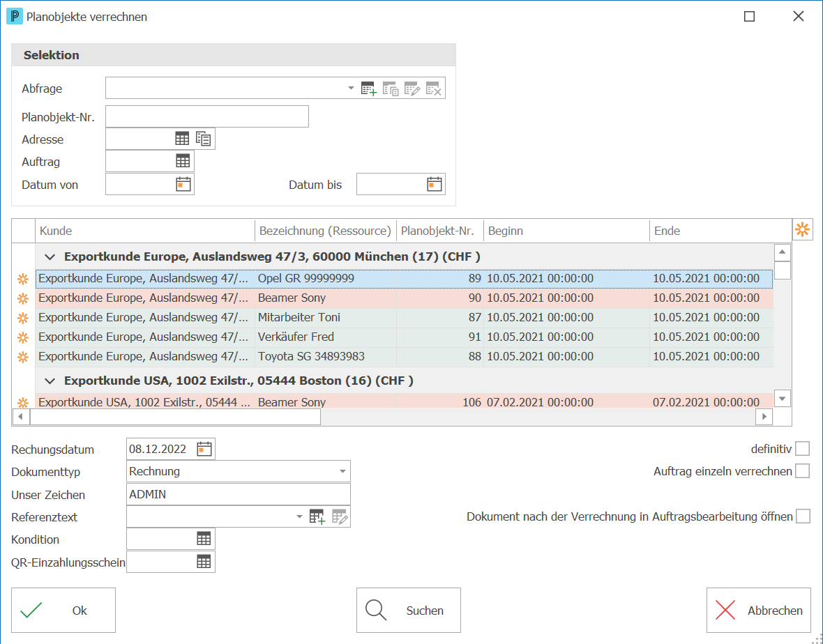Click the Beginn column header
823x644 pixels.
coord(567,231)
